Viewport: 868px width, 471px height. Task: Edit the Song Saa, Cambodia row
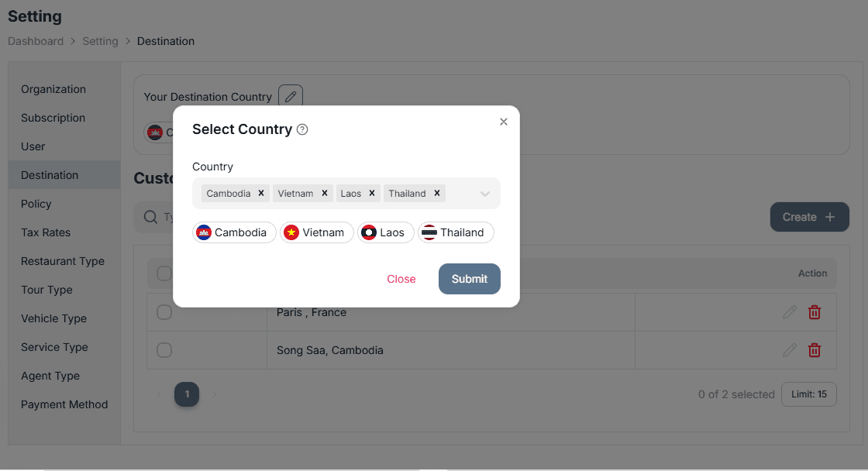point(790,350)
